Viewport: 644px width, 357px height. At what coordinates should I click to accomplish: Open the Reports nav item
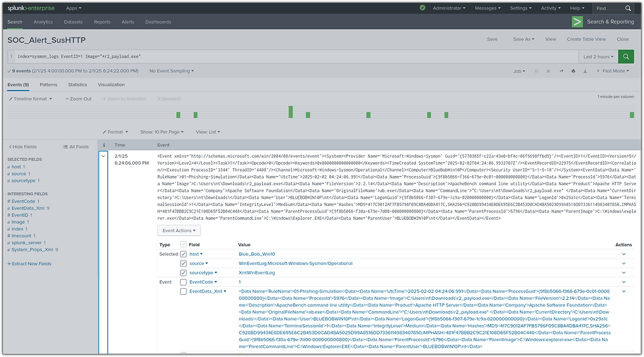102,22
